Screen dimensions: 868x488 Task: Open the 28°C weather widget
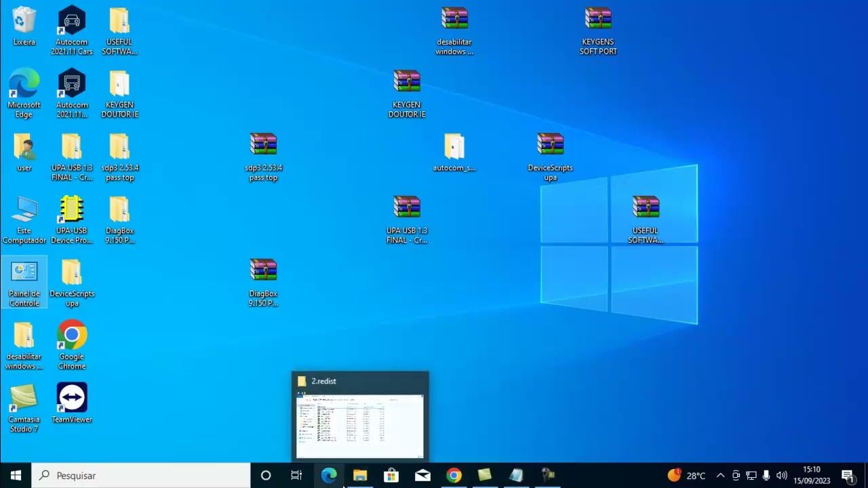pos(687,475)
